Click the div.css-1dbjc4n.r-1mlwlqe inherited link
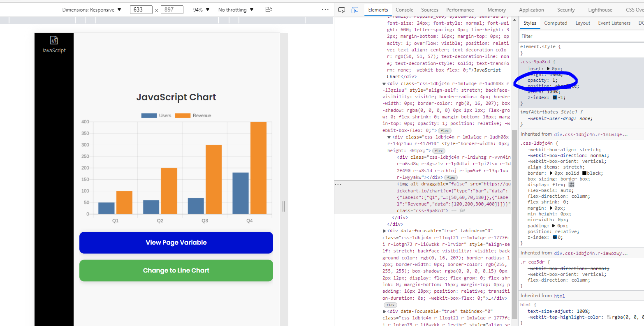 pos(591,134)
